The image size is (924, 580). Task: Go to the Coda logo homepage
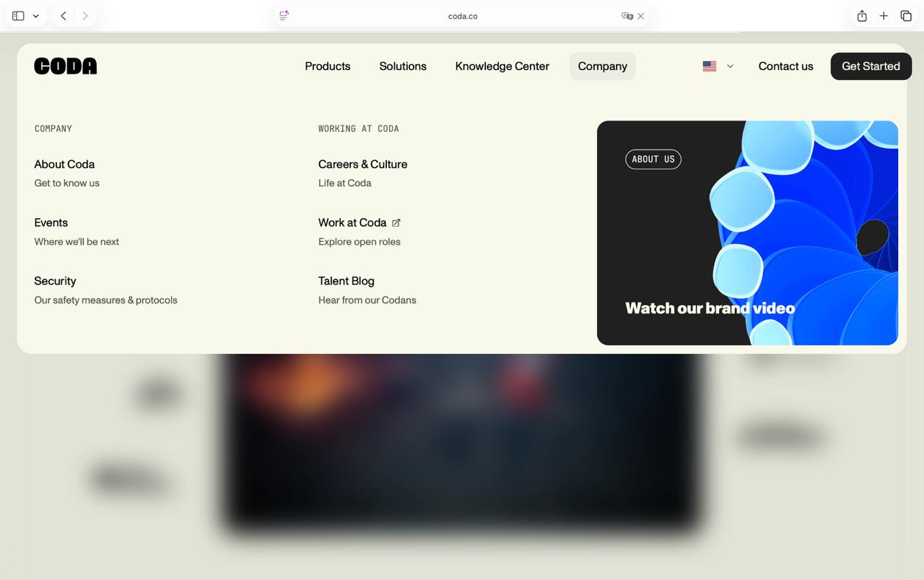pyautogui.click(x=66, y=66)
